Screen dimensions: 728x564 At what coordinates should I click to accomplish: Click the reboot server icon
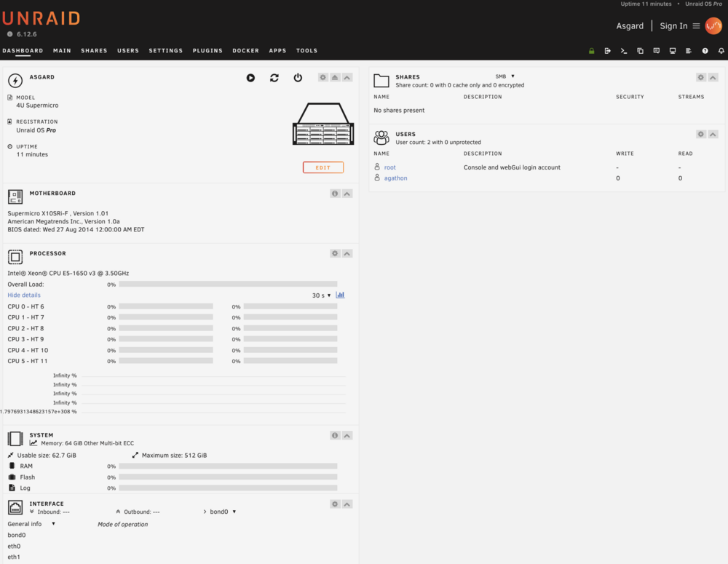click(274, 78)
